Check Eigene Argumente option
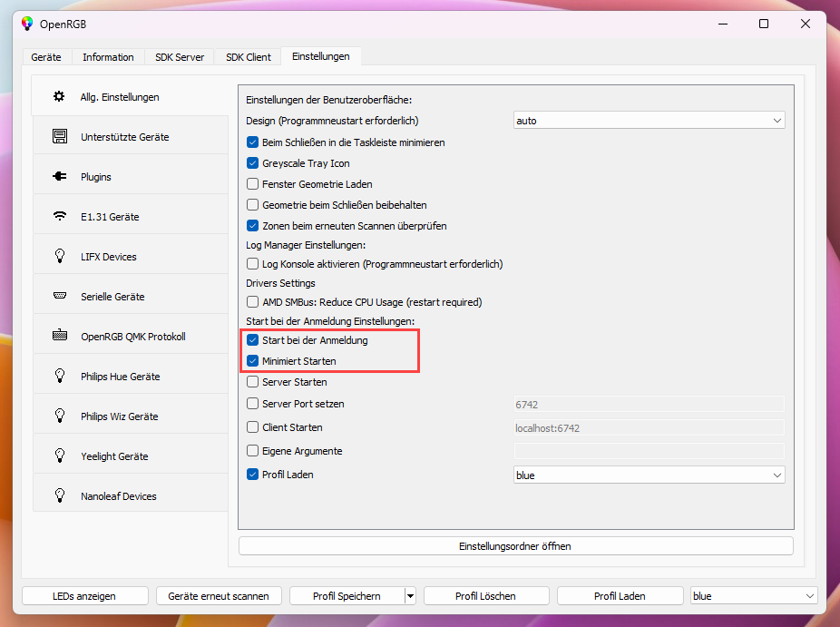Screen dimensions: 840x627 coord(252,451)
